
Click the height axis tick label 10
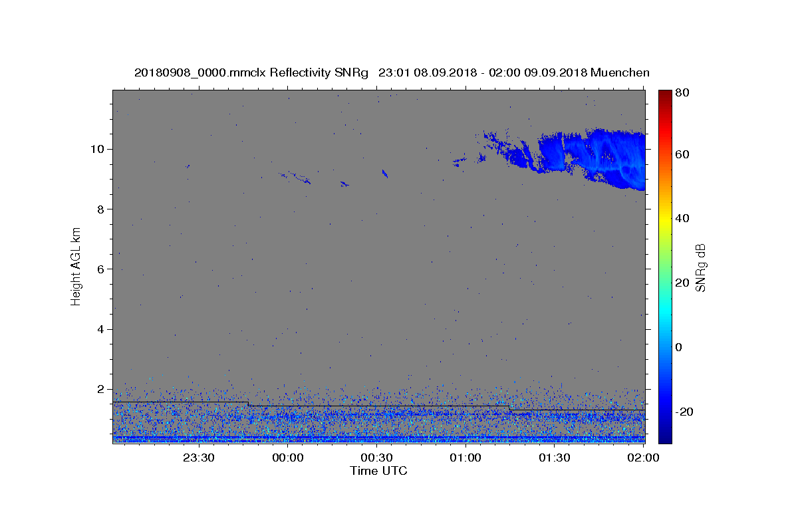(97, 149)
